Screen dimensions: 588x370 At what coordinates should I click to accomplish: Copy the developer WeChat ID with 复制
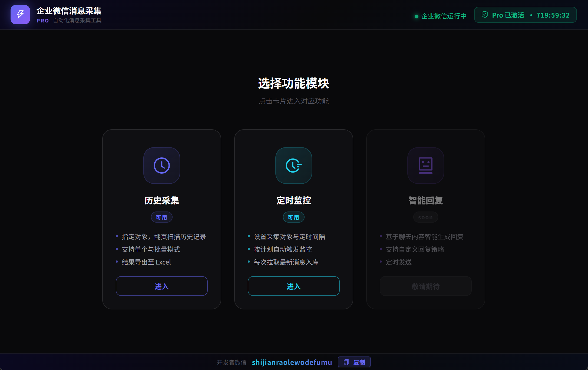(x=354, y=362)
